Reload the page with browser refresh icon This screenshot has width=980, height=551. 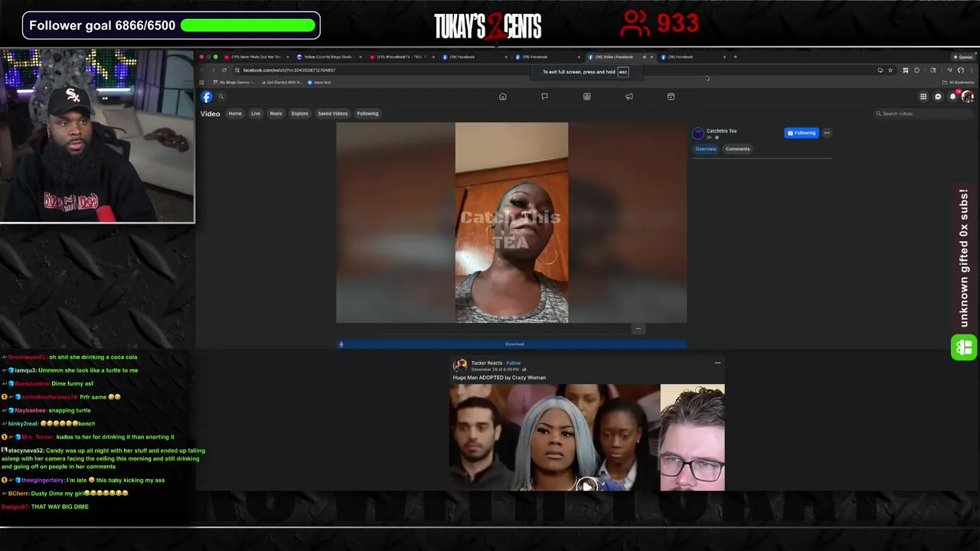pos(224,70)
